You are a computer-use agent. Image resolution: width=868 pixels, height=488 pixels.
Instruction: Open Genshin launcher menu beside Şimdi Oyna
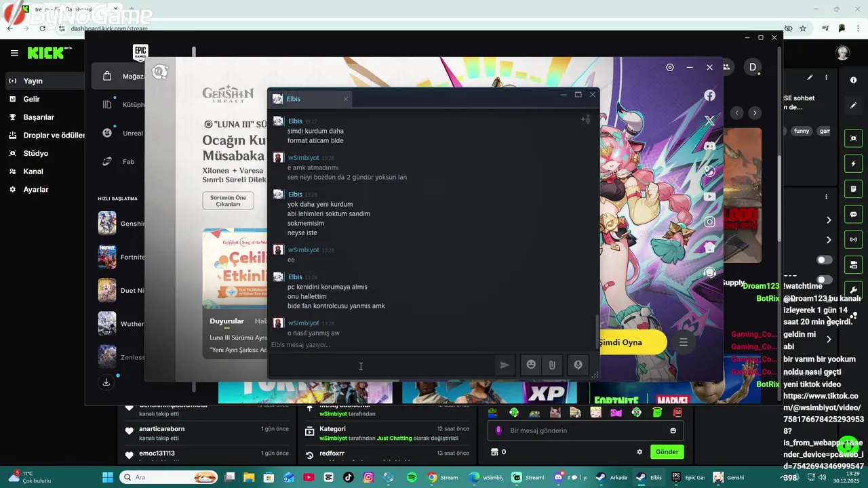(684, 342)
